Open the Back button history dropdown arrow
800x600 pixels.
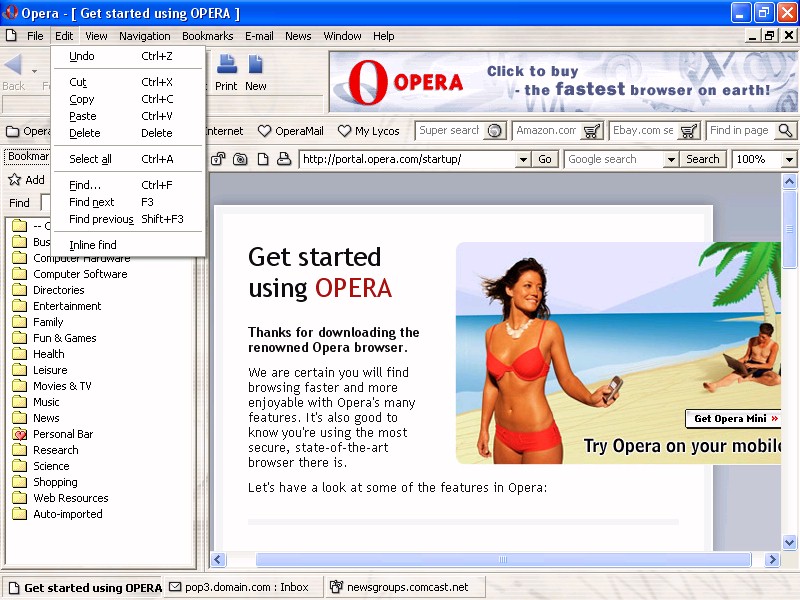point(34,71)
